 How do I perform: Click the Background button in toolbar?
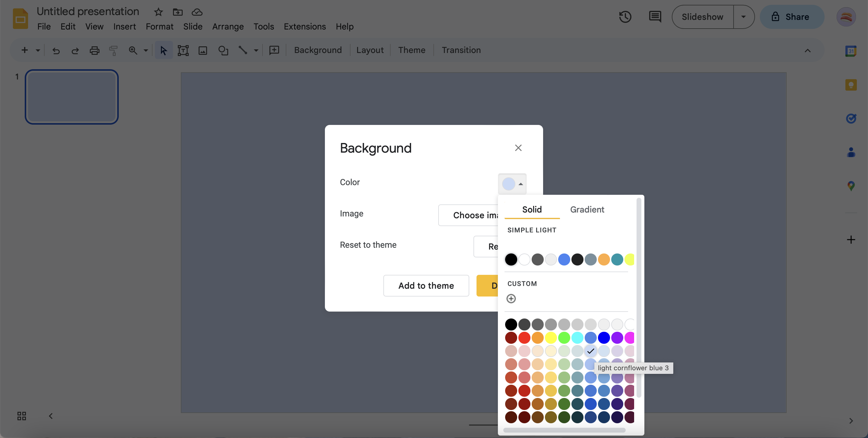pos(318,50)
